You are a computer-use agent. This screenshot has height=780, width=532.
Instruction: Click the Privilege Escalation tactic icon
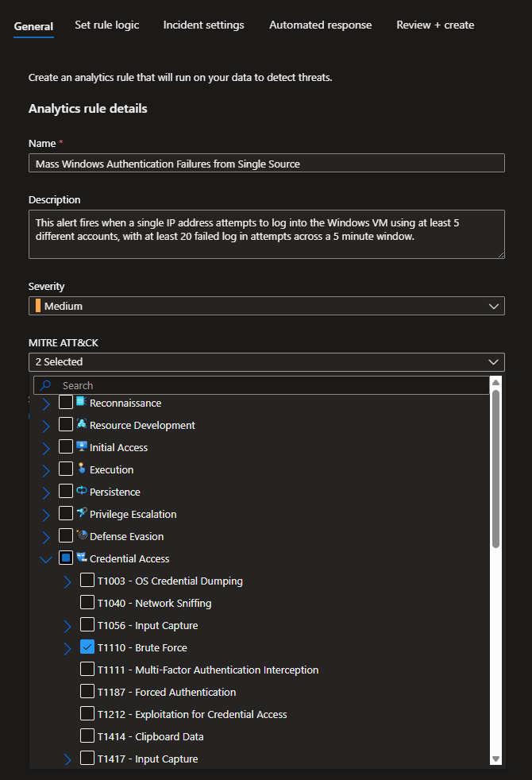81,513
